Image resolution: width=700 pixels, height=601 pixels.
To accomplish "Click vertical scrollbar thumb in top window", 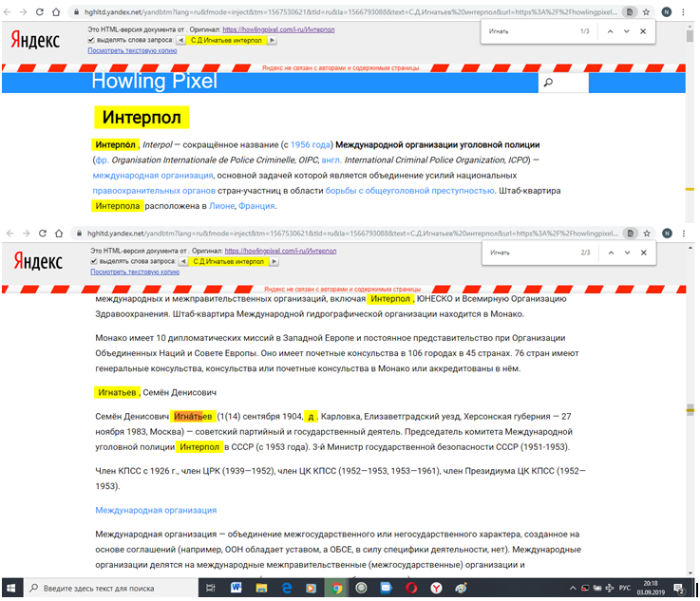I will 690,35.
